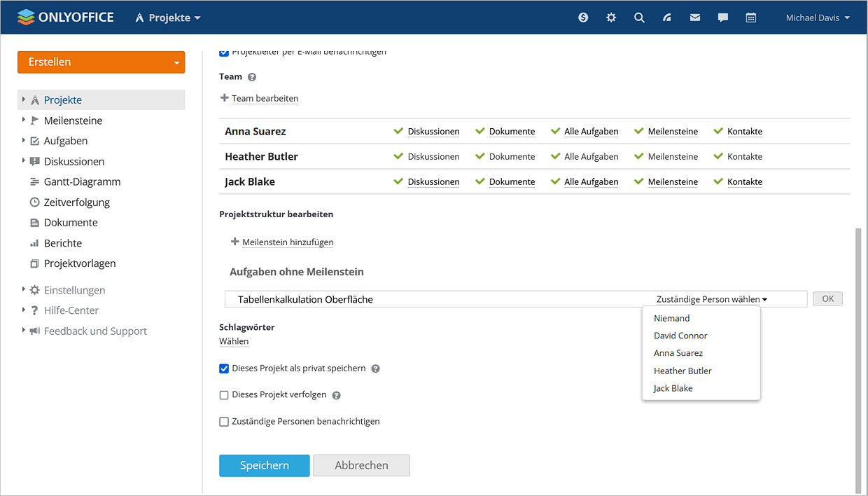Open Michael Davis user menu
The width and height of the screenshot is (868, 496).
click(818, 18)
